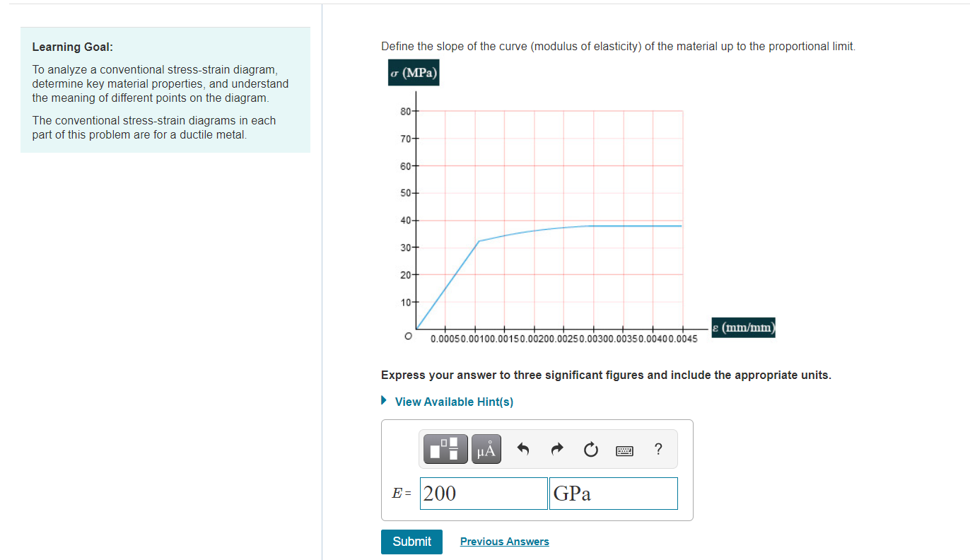Click the blue hint disclosure triangle
Viewport: 970px width, 560px height.
[384, 400]
